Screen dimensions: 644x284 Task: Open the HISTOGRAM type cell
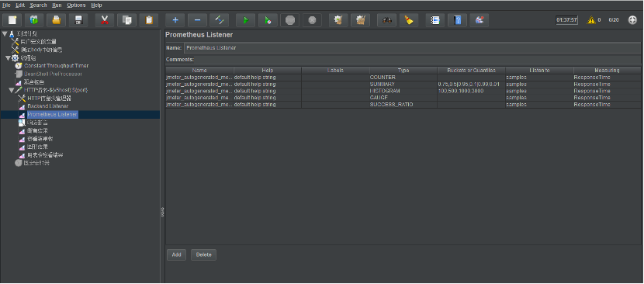(x=403, y=91)
